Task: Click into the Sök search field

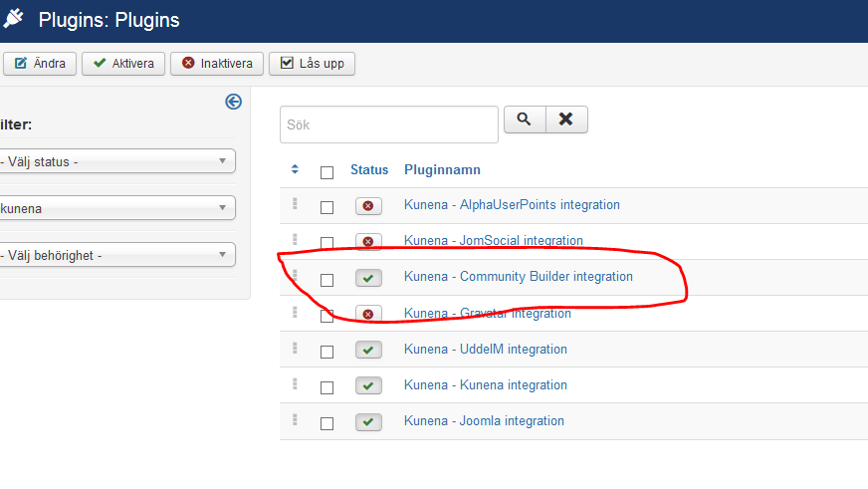Action: 388,125
